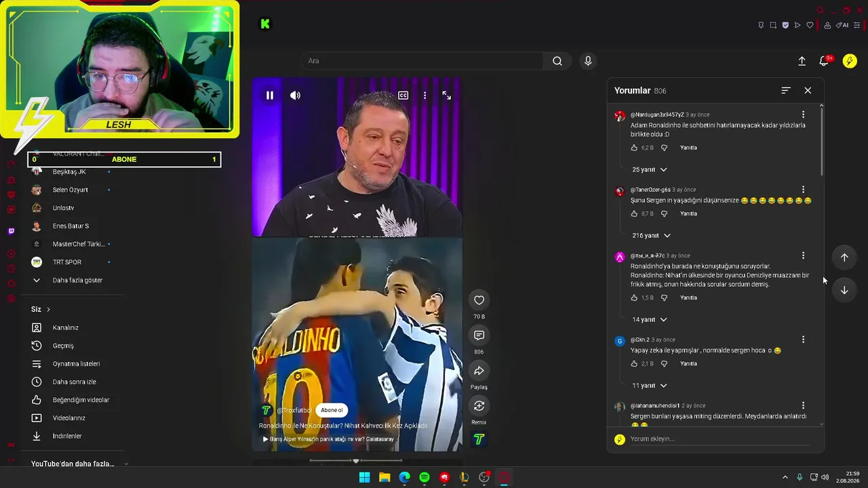
Task: Toggle closed captions on the video
Action: (403, 96)
